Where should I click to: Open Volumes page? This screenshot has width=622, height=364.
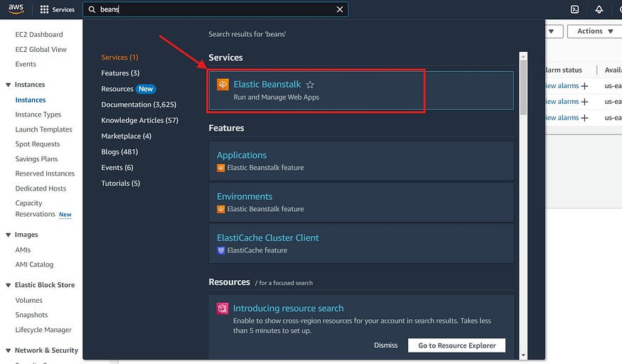(x=28, y=301)
